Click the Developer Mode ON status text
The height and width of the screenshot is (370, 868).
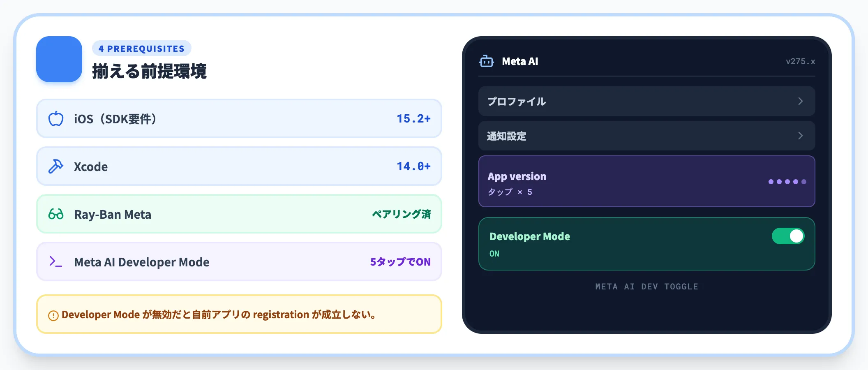point(494,254)
